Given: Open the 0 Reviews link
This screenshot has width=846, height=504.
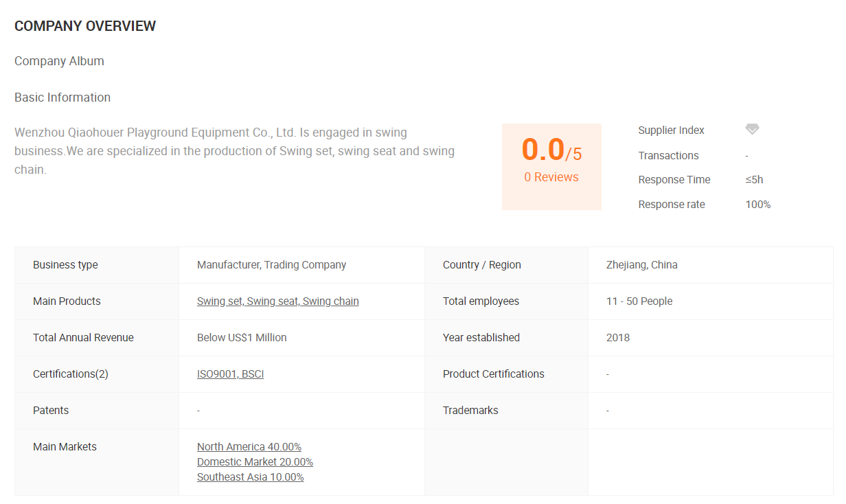Looking at the screenshot, I should 551,177.
